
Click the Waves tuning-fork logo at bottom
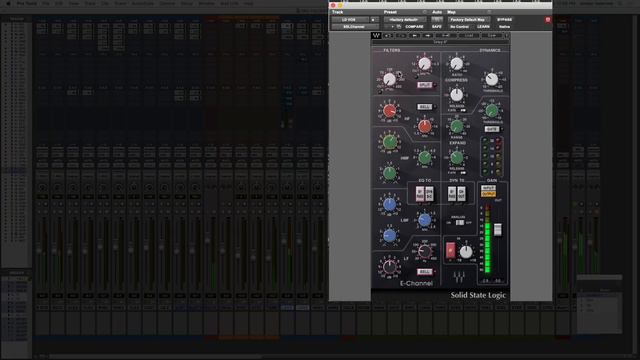pos(459,277)
